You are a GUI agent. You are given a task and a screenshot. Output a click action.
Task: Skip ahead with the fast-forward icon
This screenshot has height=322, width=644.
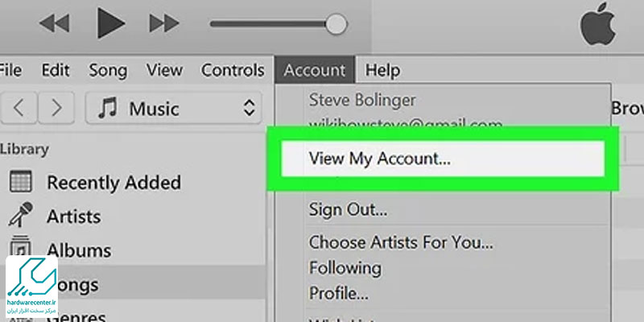(164, 23)
